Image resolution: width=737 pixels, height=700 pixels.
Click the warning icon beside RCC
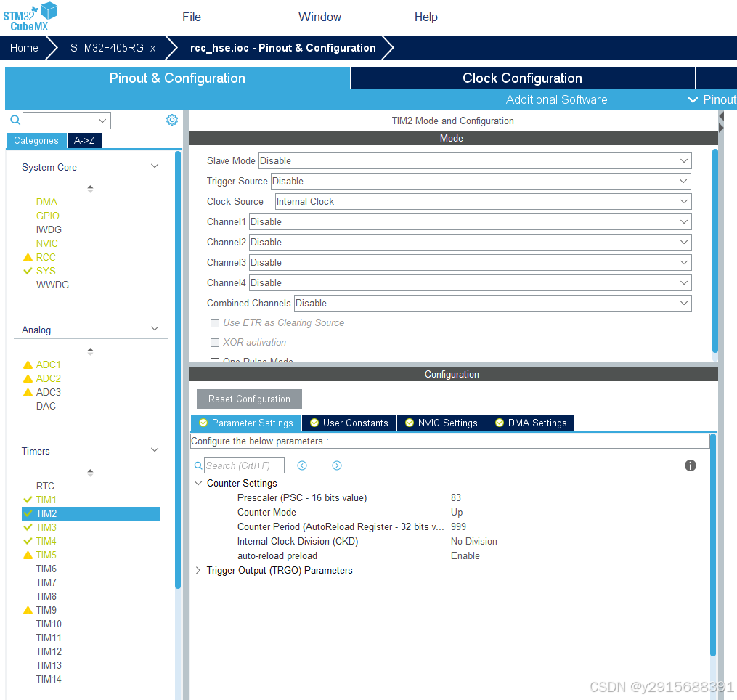tap(28, 257)
